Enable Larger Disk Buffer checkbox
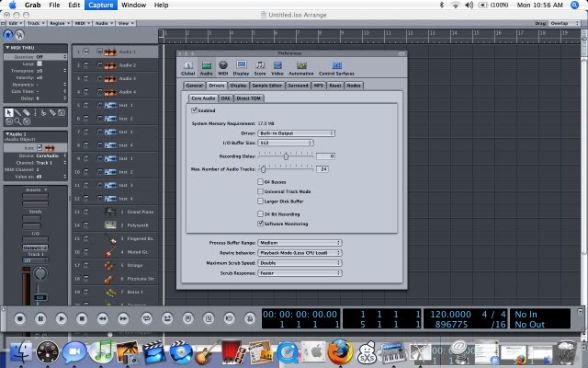Viewport: 588px width, 368px height. click(x=260, y=201)
